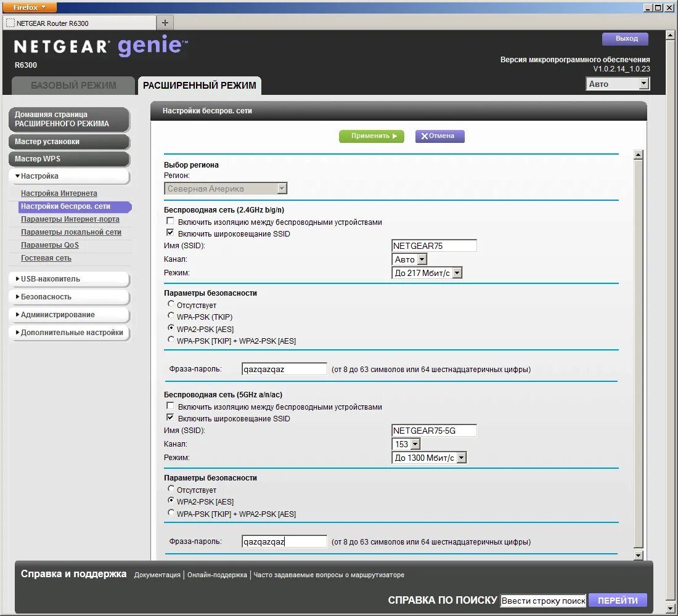This screenshot has height=616, width=678.
Task: Open the До 1300 Мбит/с mode dropdown
Action: [x=429, y=457]
